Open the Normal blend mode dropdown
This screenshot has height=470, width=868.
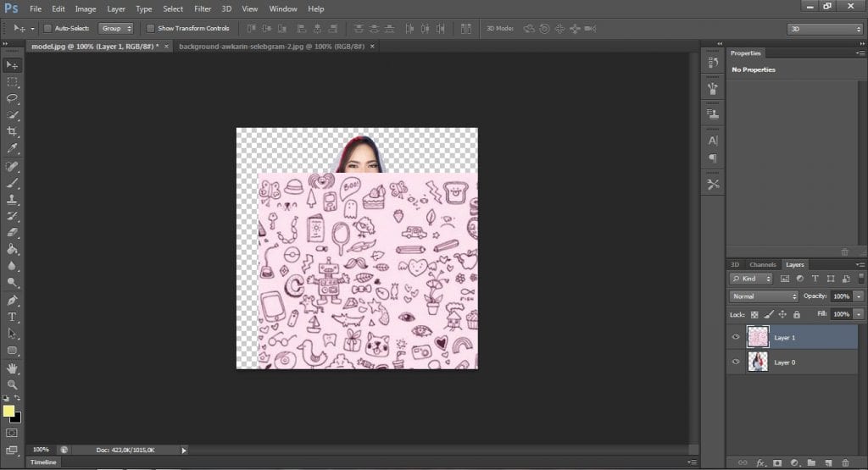764,296
